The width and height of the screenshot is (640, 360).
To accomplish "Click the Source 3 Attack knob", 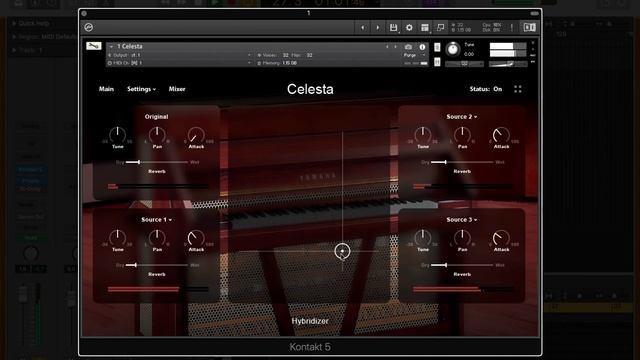I will pos(501,238).
